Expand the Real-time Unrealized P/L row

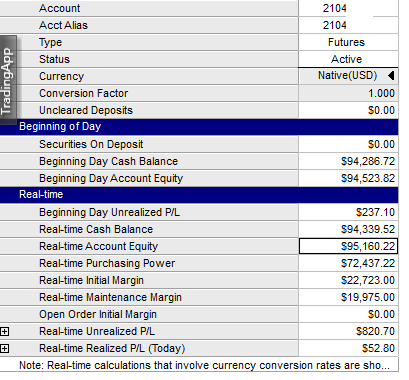(x=5, y=331)
